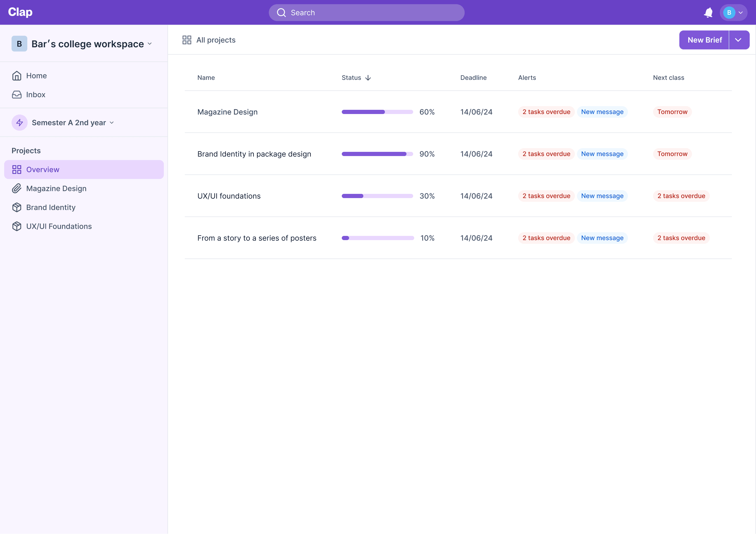The height and width of the screenshot is (538, 756).
Task: Click the Brand Identity box icon
Action: click(x=17, y=207)
